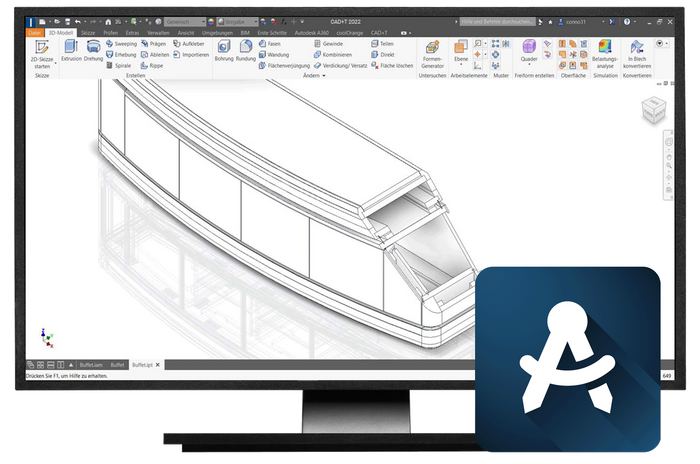This screenshot has width=700, height=464.
Task: Switch to the Skizze ribbon tab
Action: pos(88,33)
